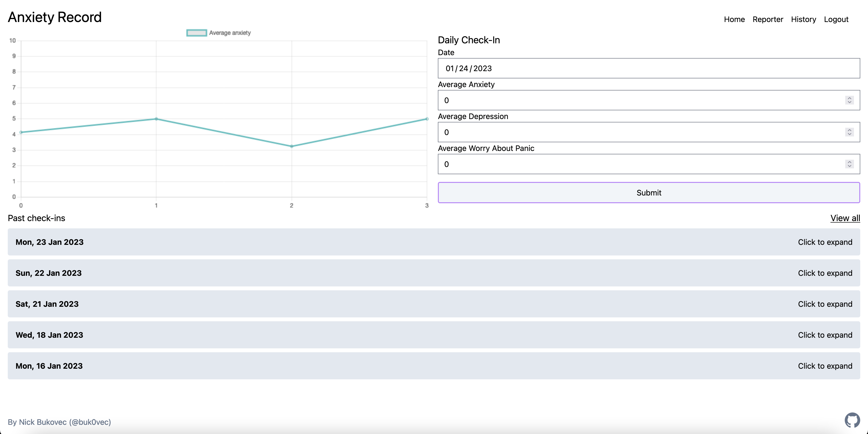The height and width of the screenshot is (434, 868).
Task: Expand the Wed, 18 Jan 2023 check-in
Action: click(434, 335)
